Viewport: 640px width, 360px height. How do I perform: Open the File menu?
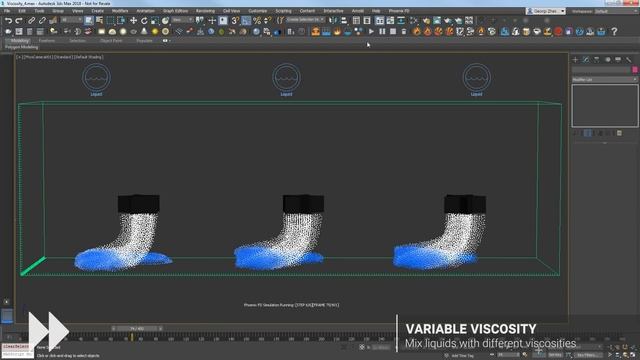(7, 11)
